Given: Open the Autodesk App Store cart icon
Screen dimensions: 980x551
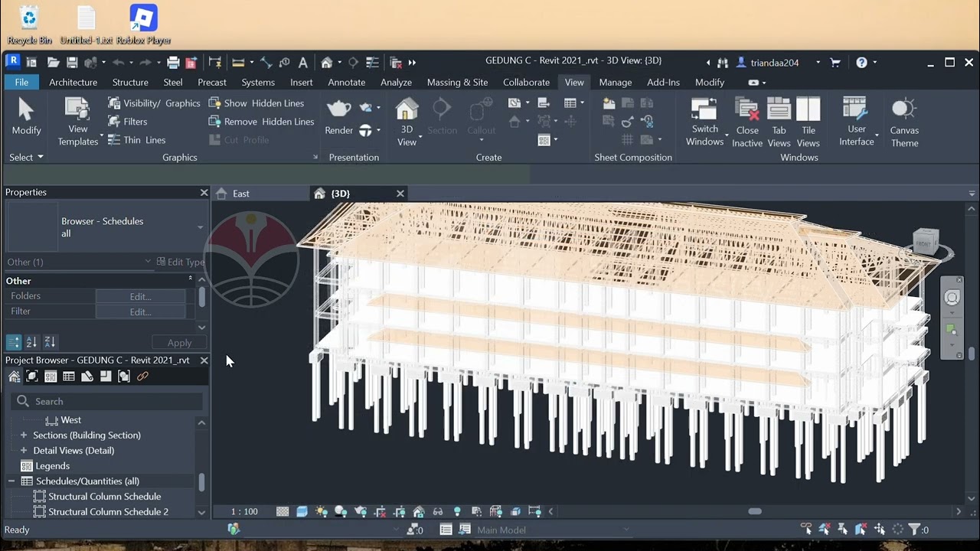Looking at the screenshot, I should [835, 63].
